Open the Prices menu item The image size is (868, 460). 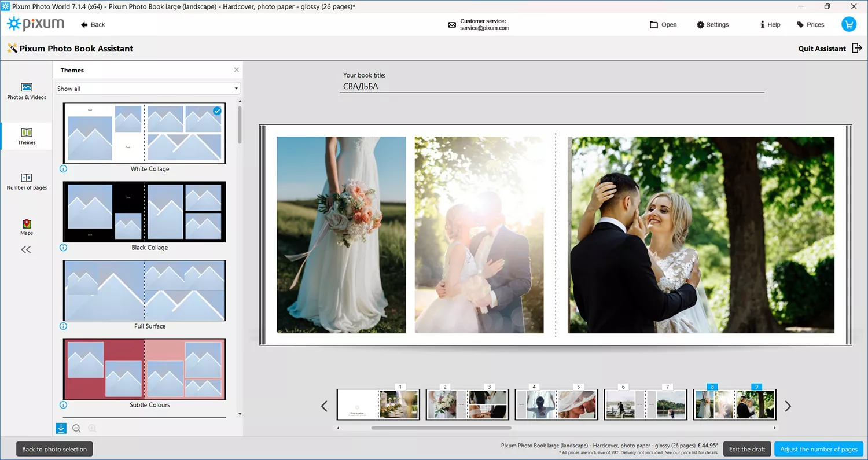coord(810,25)
